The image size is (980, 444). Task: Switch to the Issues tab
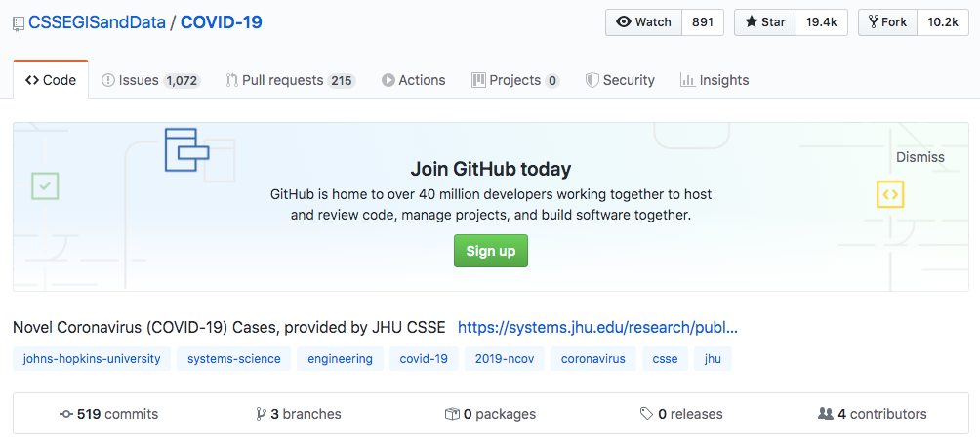[x=150, y=80]
